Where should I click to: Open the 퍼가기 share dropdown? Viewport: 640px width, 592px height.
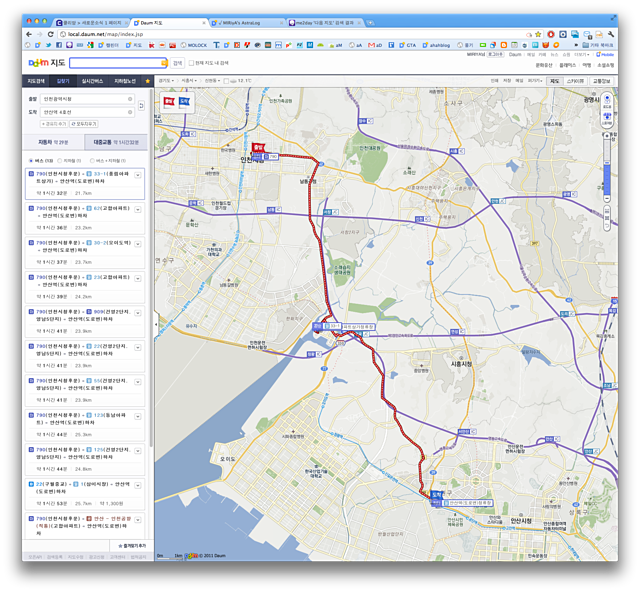click(x=535, y=81)
